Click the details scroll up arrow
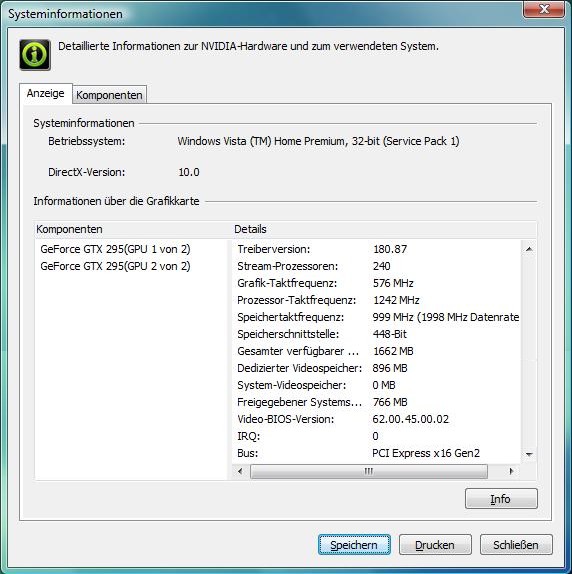The image size is (572, 574). pyautogui.click(x=529, y=249)
